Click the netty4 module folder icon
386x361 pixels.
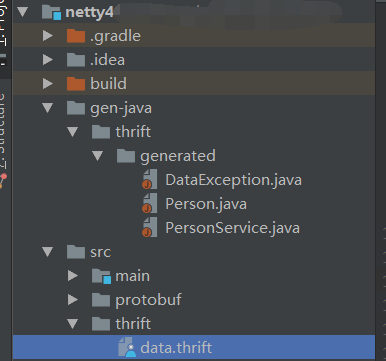pos(52,12)
